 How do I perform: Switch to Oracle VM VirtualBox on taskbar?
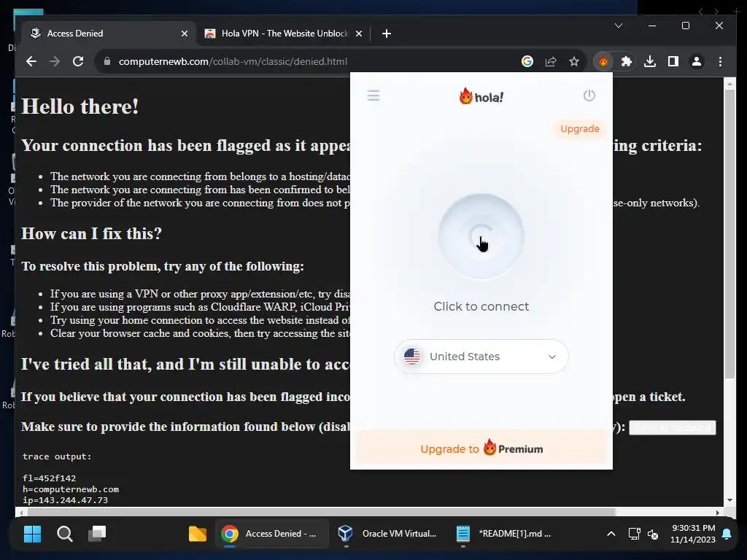pyautogui.click(x=388, y=534)
